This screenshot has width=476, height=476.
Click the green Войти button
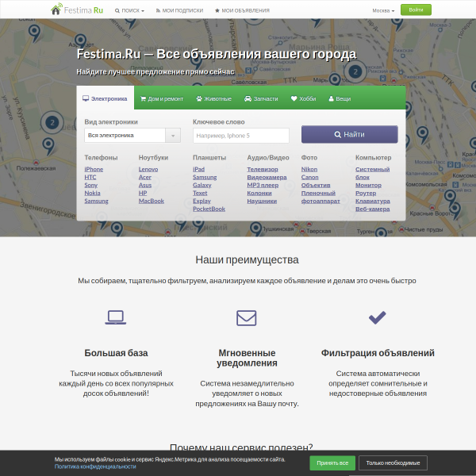click(416, 10)
